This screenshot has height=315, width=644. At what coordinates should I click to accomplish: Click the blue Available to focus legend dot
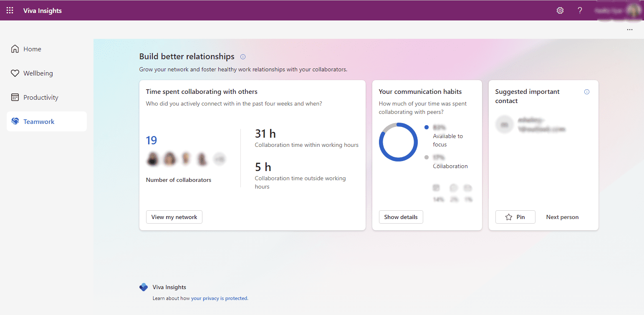(x=426, y=127)
